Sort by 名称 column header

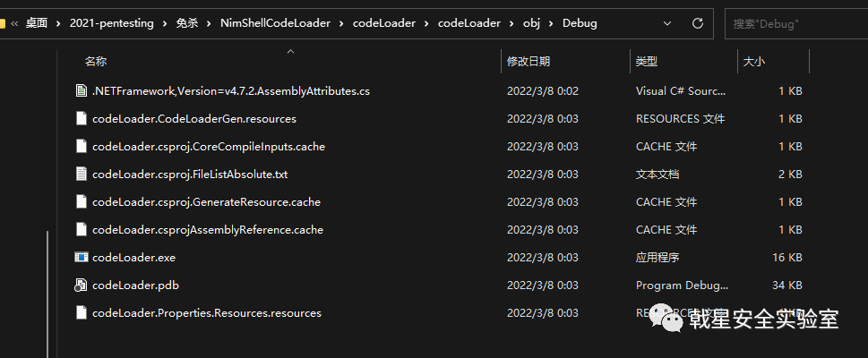tap(96, 62)
